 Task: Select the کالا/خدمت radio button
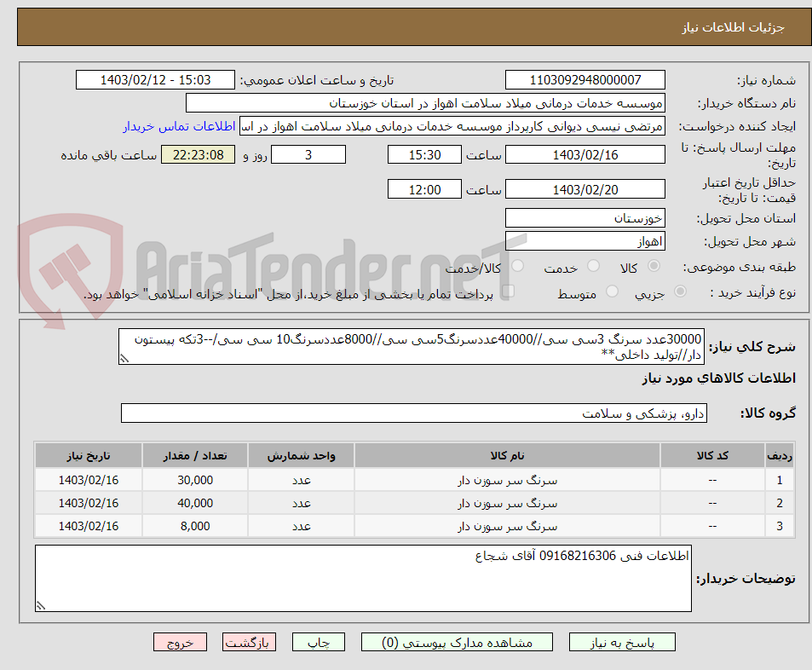[517, 266]
